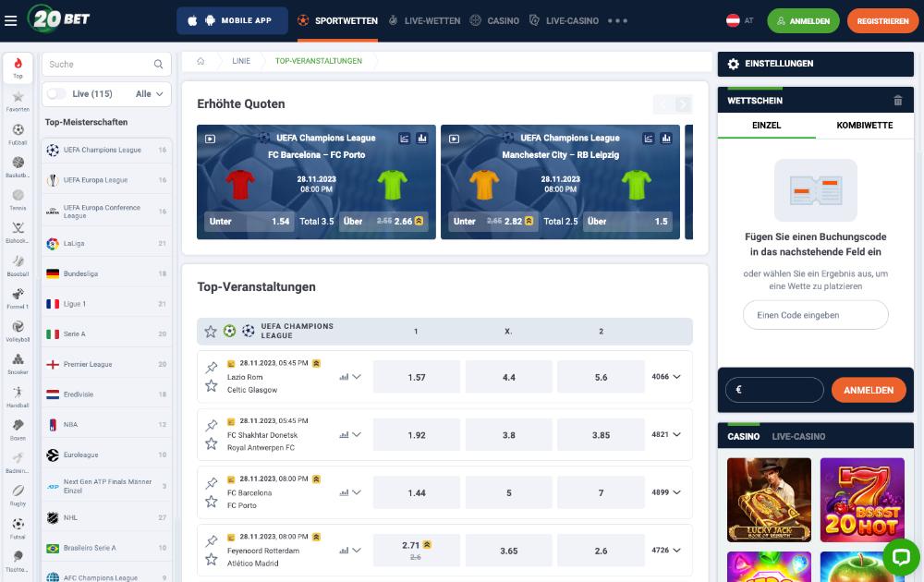Open the hamburger menu

coord(10,20)
